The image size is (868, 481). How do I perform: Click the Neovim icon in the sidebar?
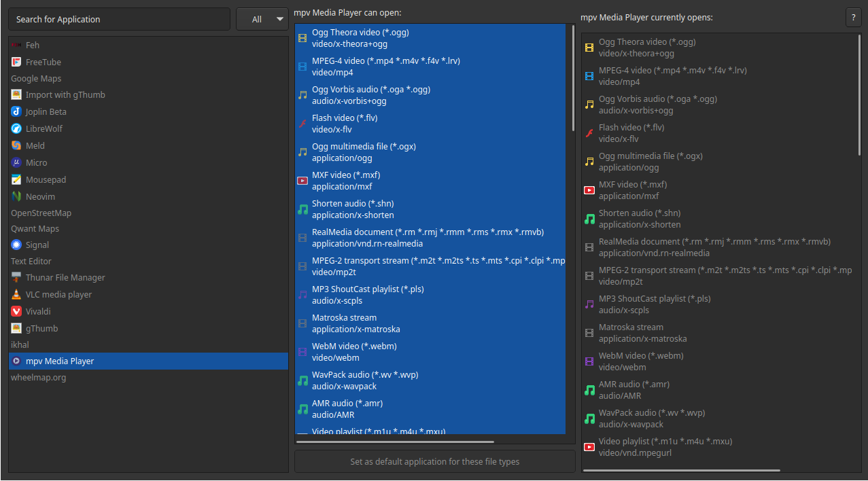click(16, 196)
